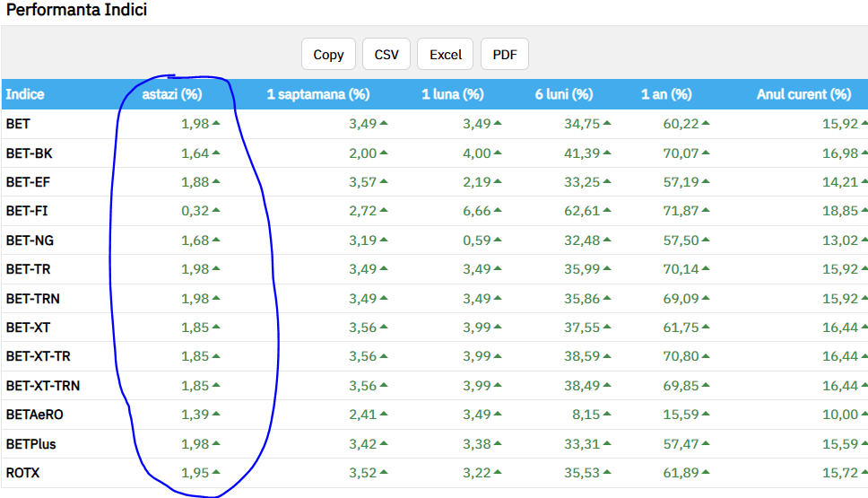Image resolution: width=868 pixels, height=498 pixels.
Task: Click the up arrow beside BETAeRO 8,15
Action: 607,415
